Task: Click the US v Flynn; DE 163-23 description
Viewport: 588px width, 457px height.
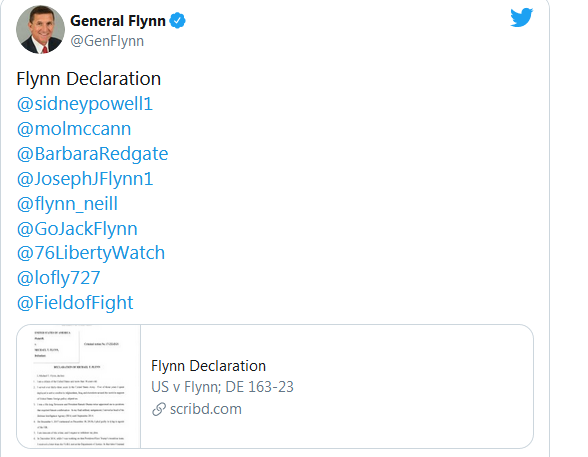Action: pyautogui.click(x=222, y=387)
